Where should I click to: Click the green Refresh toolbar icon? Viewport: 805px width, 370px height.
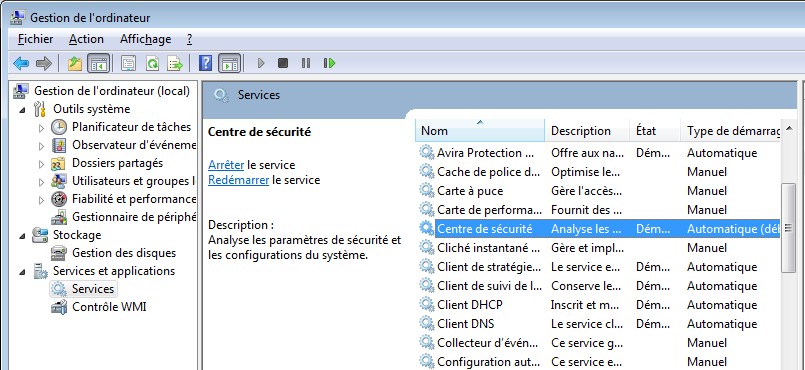[152, 64]
